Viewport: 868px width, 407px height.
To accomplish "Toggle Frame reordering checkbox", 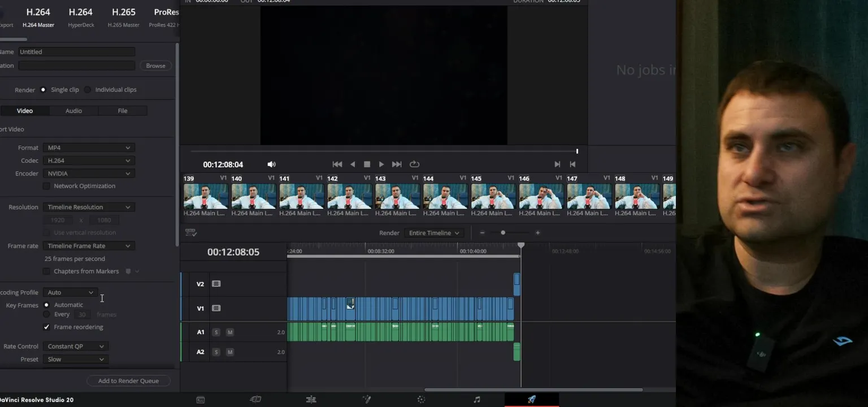I will pyautogui.click(x=47, y=327).
